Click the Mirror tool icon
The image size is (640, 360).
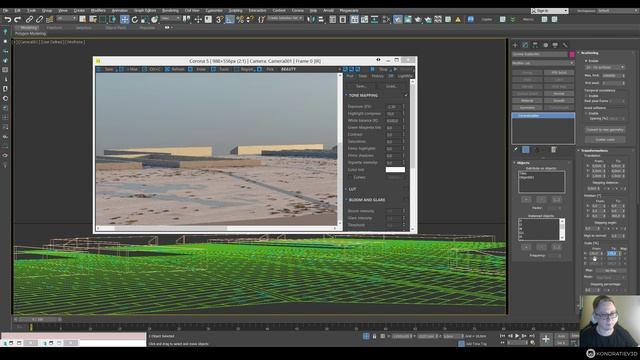311,19
